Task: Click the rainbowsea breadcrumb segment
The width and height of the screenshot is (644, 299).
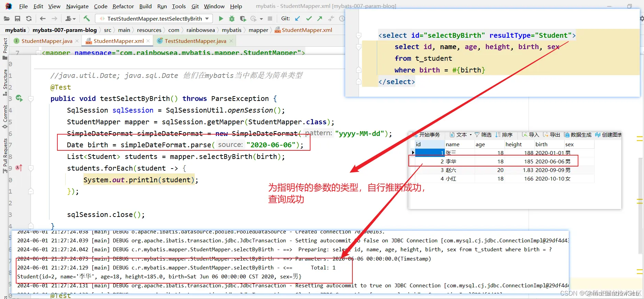Action: (x=201, y=30)
